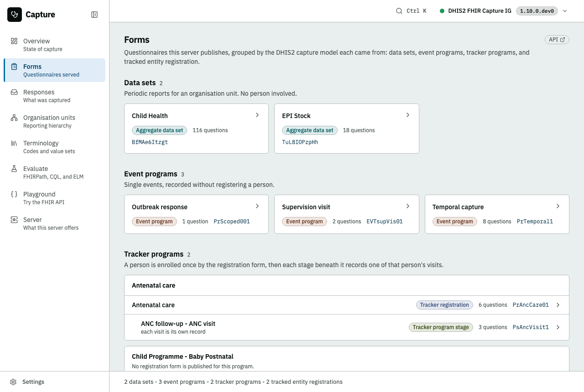Open Child Health card via its chevron

257,115
